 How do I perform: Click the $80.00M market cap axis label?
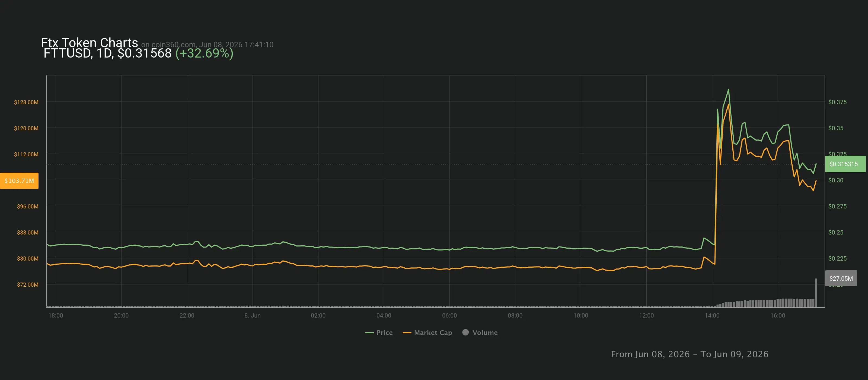click(28, 258)
